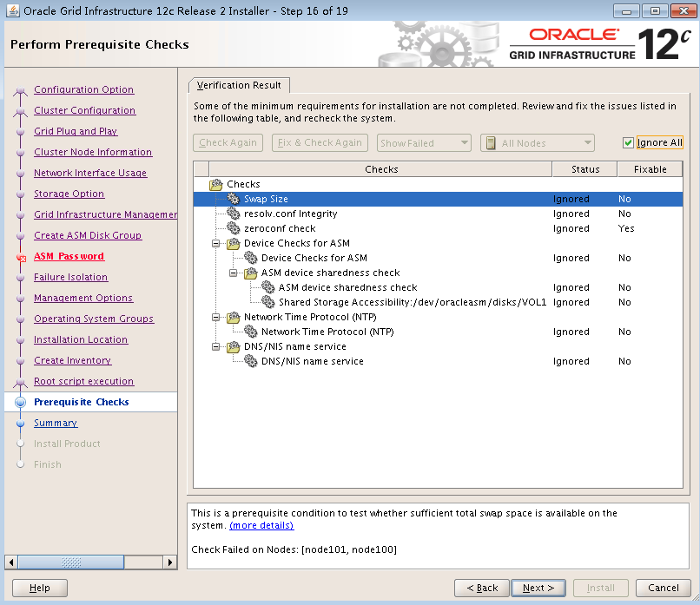This screenshot has height=605, width=700.
Task: Click the Fix & Check Again button
Action: coord(320,142)
